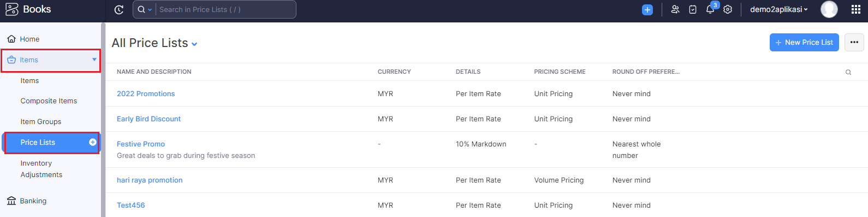Collapse the Items sidebar section
This screenshot has width=868, height=217.
tap(94, 60)
